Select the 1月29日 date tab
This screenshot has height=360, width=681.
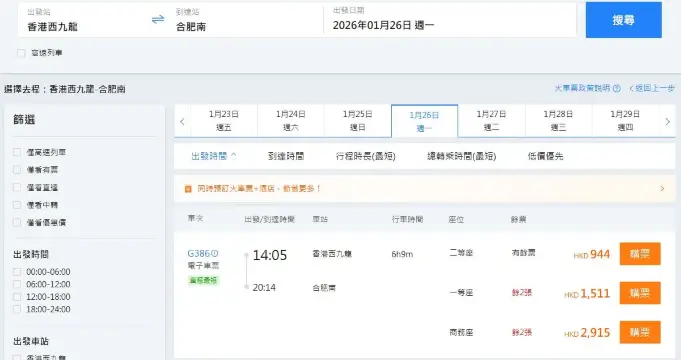point(625,121)
